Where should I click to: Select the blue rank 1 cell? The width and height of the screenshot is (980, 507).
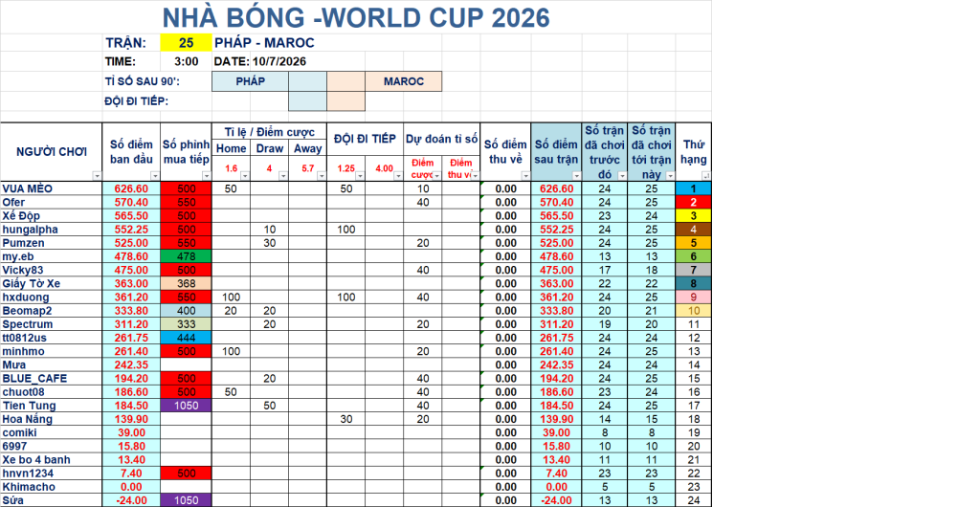click(x=693, y=188)
